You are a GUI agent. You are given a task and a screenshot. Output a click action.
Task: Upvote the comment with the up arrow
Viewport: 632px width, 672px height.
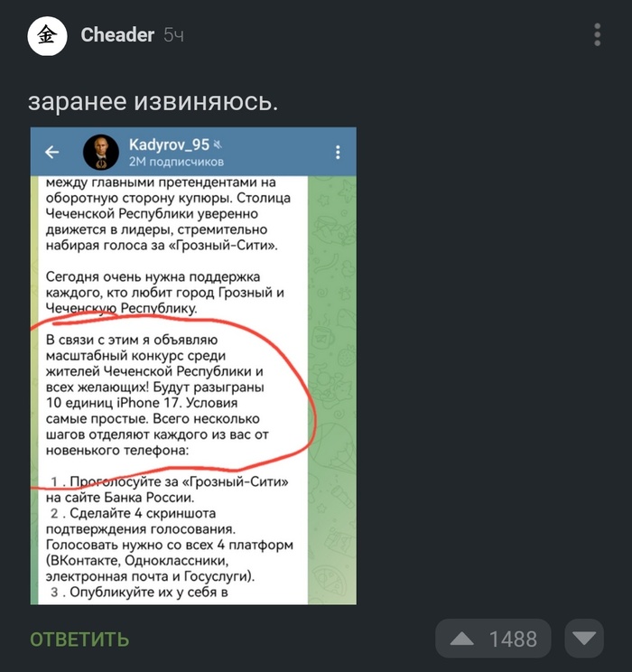462,639
